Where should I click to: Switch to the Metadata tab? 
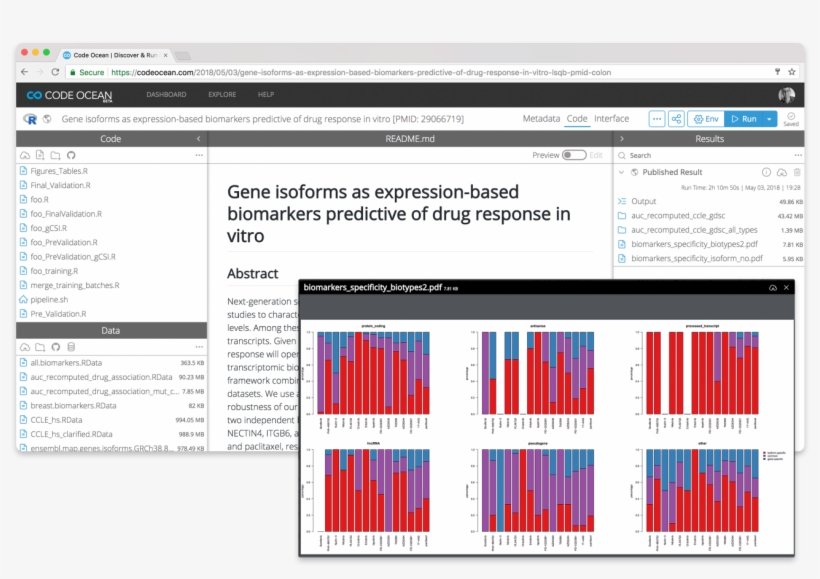coord(541,118)
